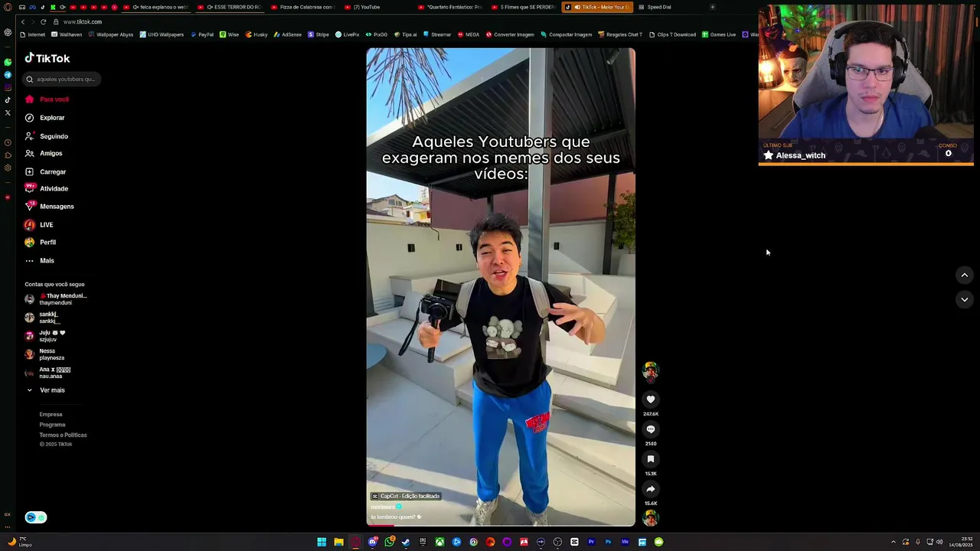980x551 pixels.
Task: Click the Programa footer link
Action: click(x=52, y=425)
